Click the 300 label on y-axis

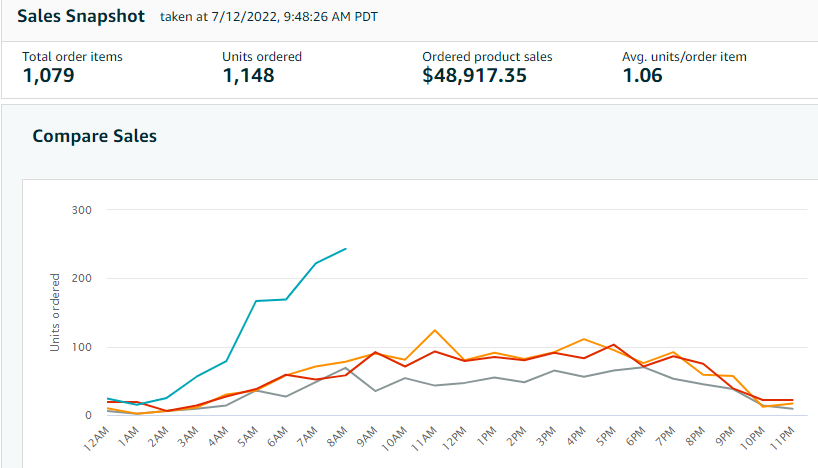tap(80, 210)
